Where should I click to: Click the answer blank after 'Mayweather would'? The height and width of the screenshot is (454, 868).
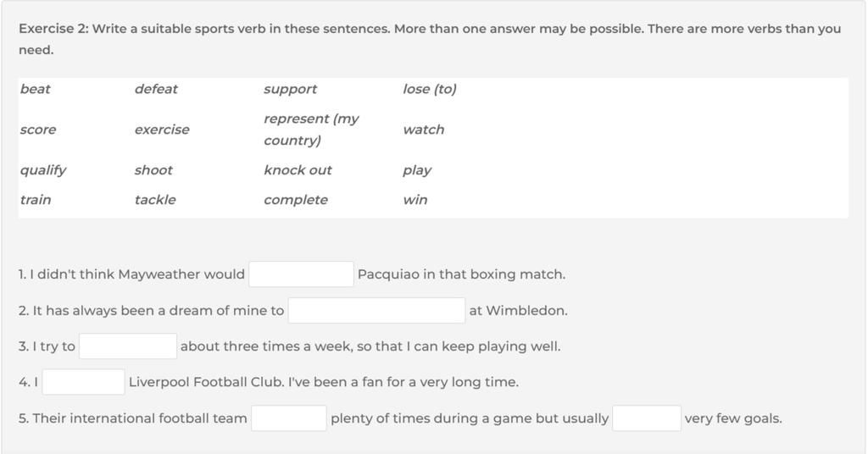click(301, 274)
